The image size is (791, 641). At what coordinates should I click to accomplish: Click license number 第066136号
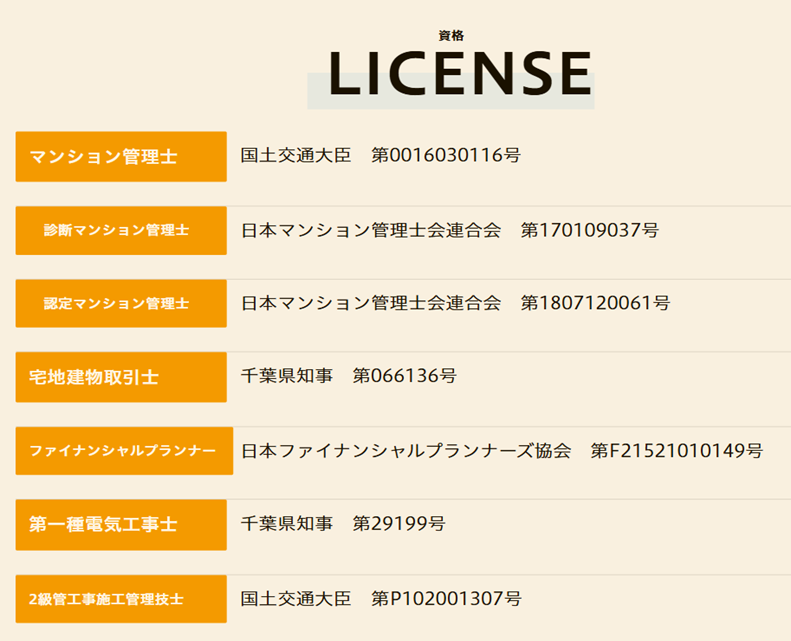click(405, 376)
